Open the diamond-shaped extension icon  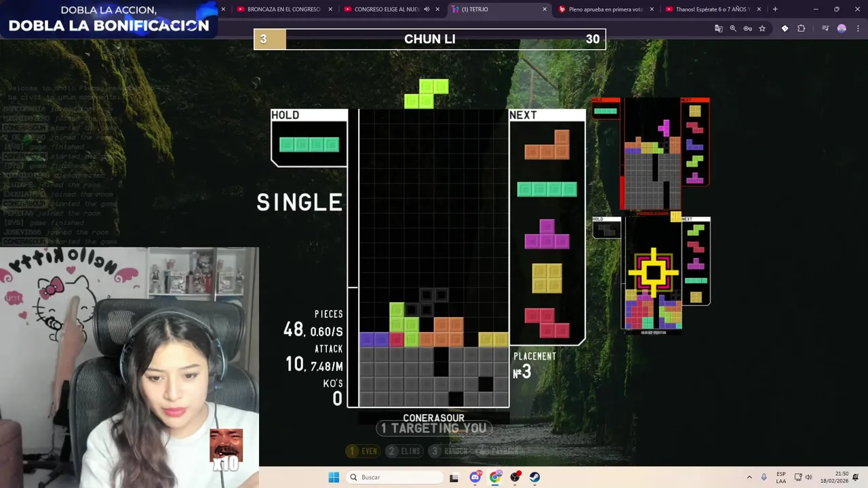tap(785, 28)
